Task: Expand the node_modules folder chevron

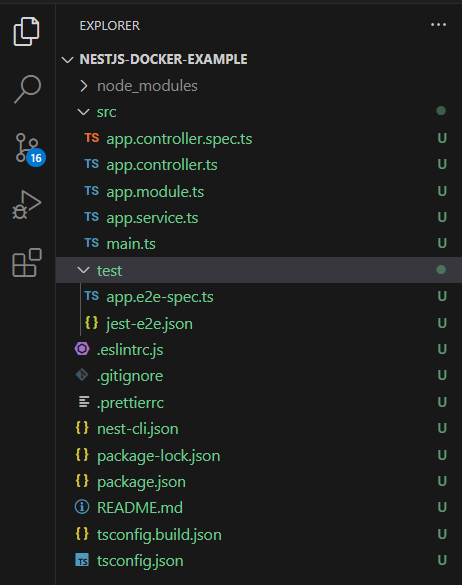Action: (x=84, y=86)
